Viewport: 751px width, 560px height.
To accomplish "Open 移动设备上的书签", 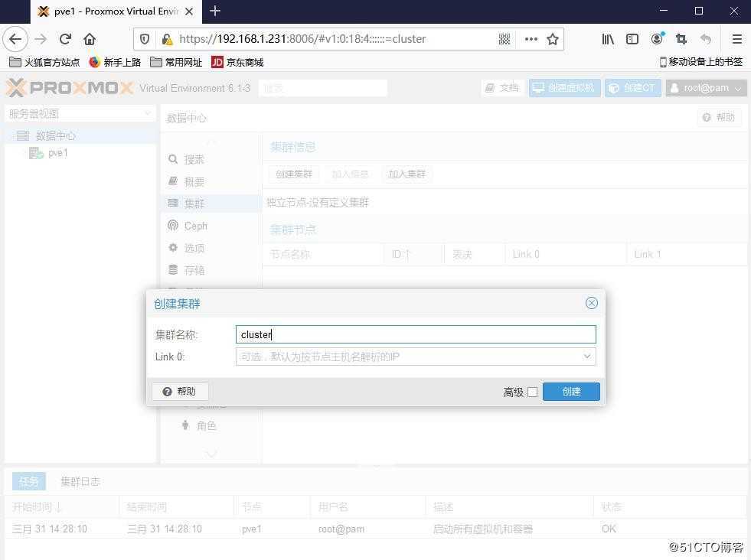I will click(x=700, y=62).
